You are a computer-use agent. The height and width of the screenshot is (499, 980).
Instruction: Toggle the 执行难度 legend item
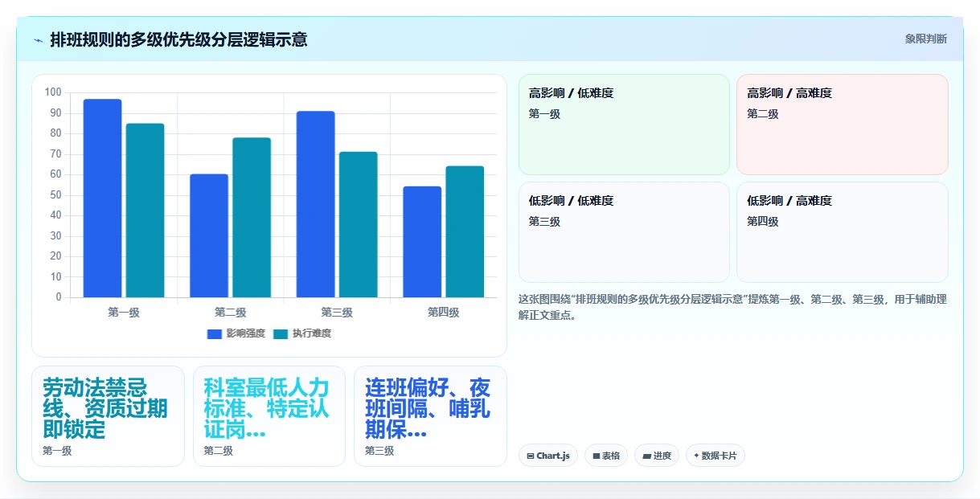[302, 333]
